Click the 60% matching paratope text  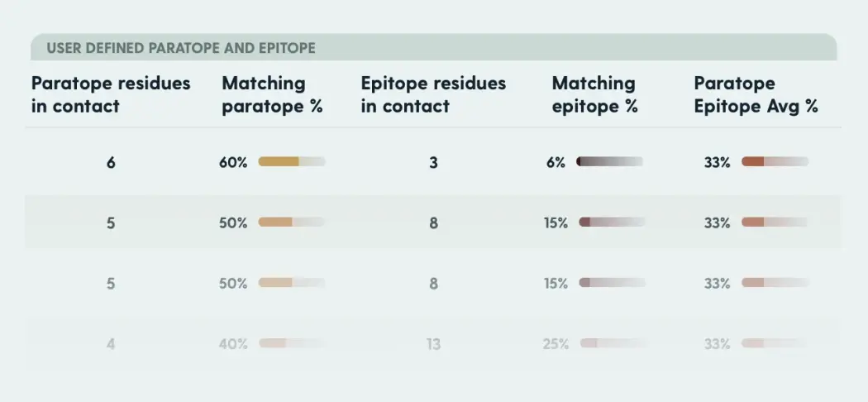pos(233,163)
